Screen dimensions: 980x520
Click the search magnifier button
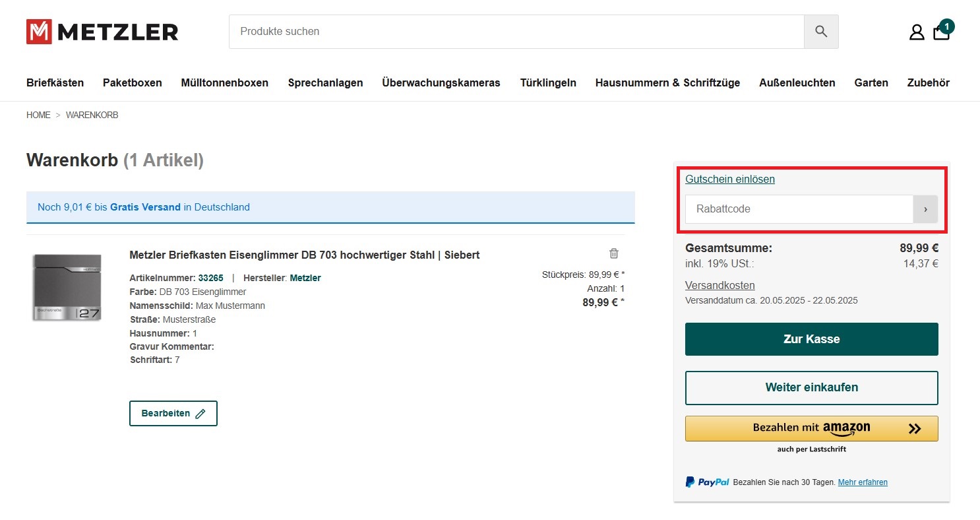point(821,32)
